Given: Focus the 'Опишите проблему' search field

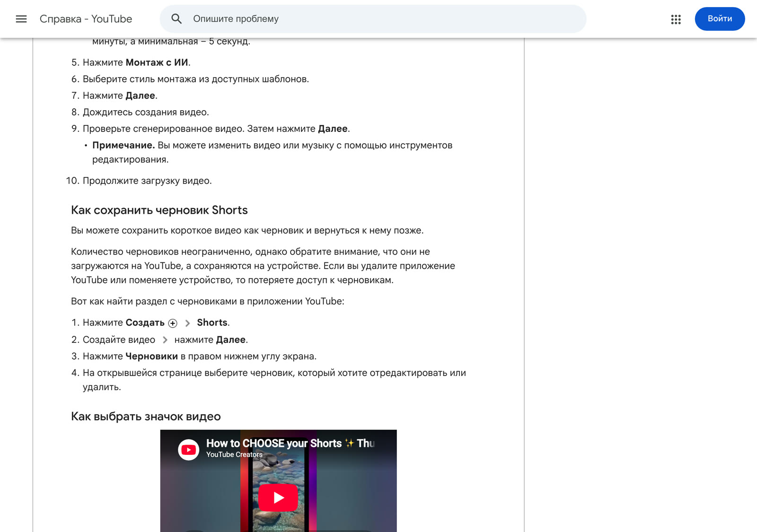Looking at the screenshot, I should point(373,19).
